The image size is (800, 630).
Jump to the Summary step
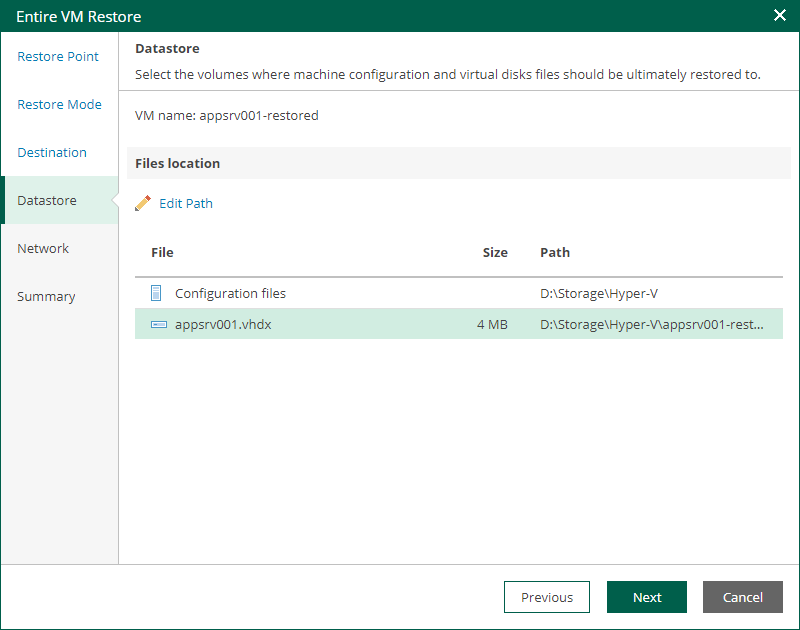click(46, 296)
